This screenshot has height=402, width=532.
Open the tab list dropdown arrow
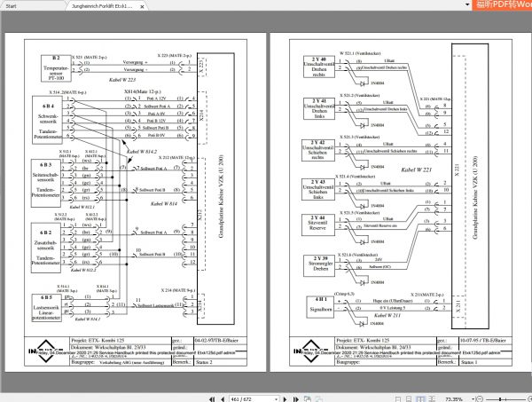(467, 4)
